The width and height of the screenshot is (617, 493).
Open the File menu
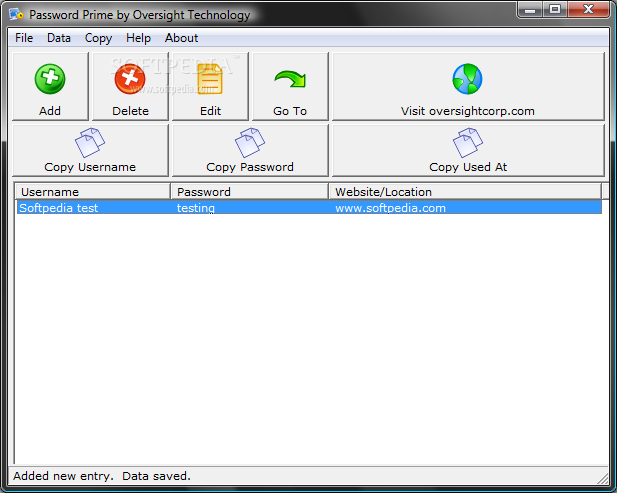tap(24, 38)
